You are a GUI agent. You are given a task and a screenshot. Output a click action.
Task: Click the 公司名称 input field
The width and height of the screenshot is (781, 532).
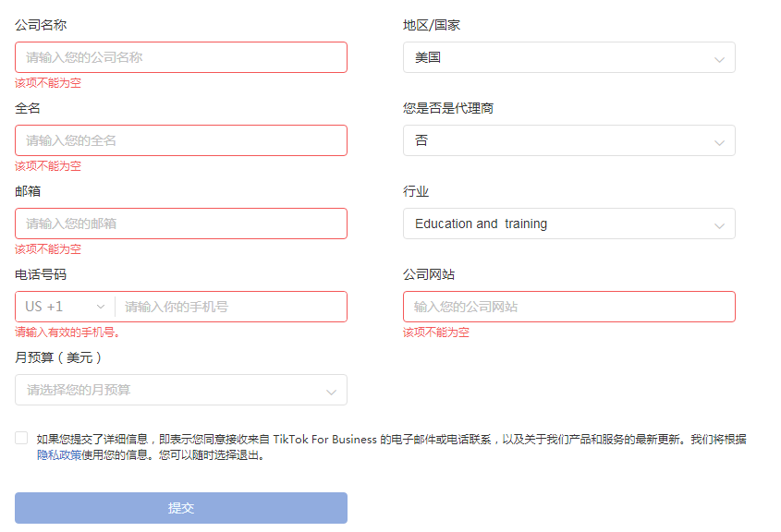180,57
